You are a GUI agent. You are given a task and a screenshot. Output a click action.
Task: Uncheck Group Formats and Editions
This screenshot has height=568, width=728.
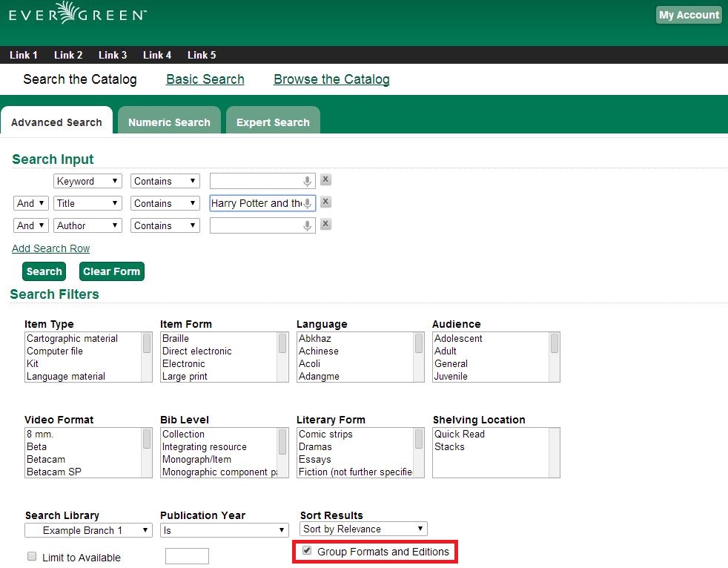click(x=306, y=550)
